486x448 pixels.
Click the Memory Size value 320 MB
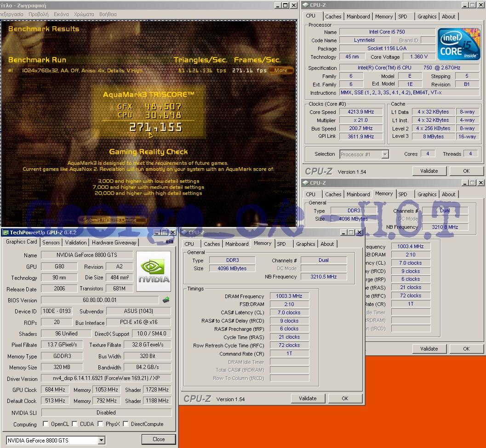62,367
